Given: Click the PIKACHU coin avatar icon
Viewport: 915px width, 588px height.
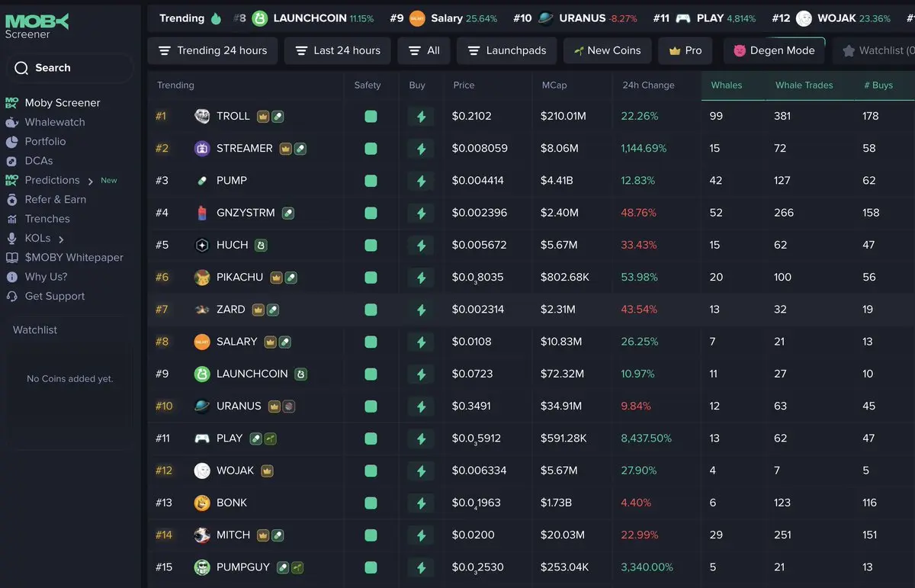Looking at the screenshot, I should click(202, 278).
